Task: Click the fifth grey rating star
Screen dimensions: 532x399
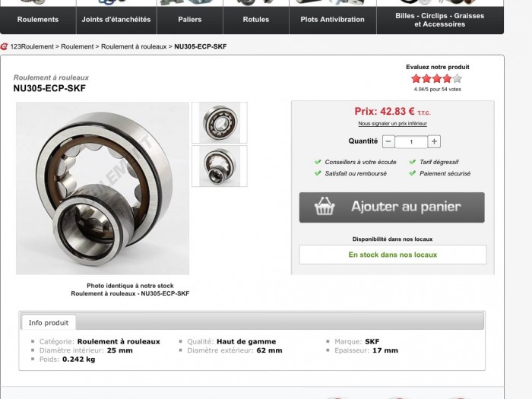Action: [x=458, y=79]
